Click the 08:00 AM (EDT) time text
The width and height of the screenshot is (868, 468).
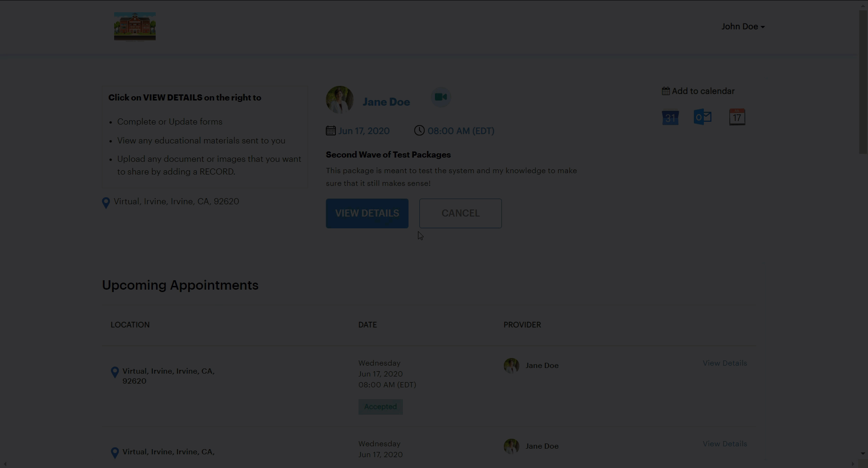[x=461, y=131]
